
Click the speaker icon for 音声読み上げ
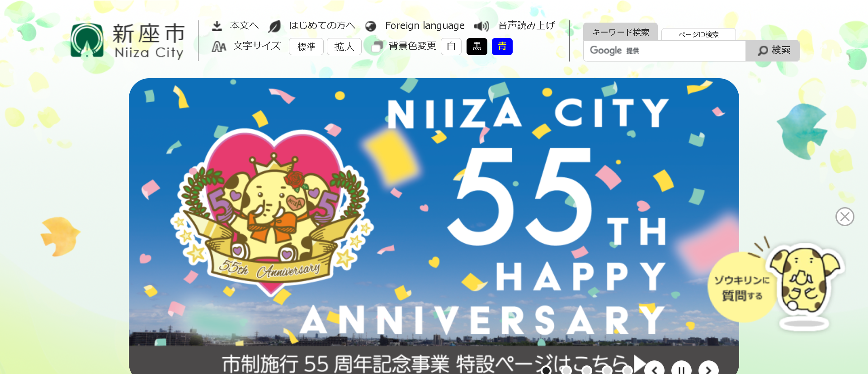(x=482, y=26)
